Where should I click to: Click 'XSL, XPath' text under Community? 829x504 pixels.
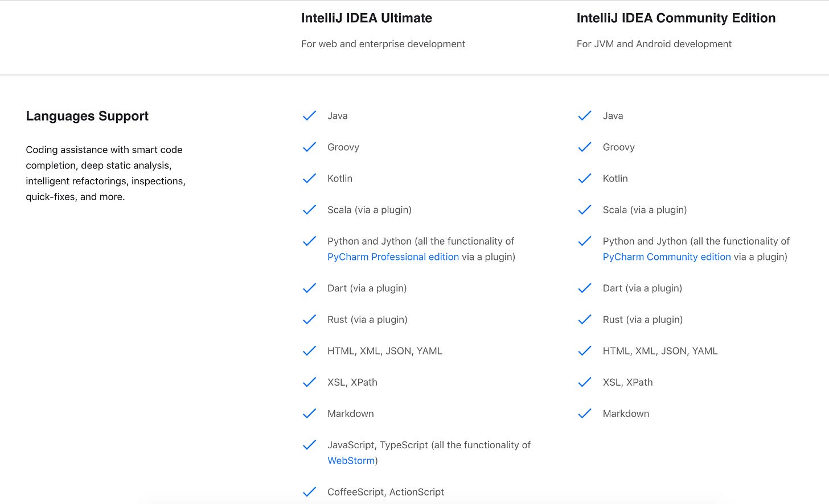(628, 382)
